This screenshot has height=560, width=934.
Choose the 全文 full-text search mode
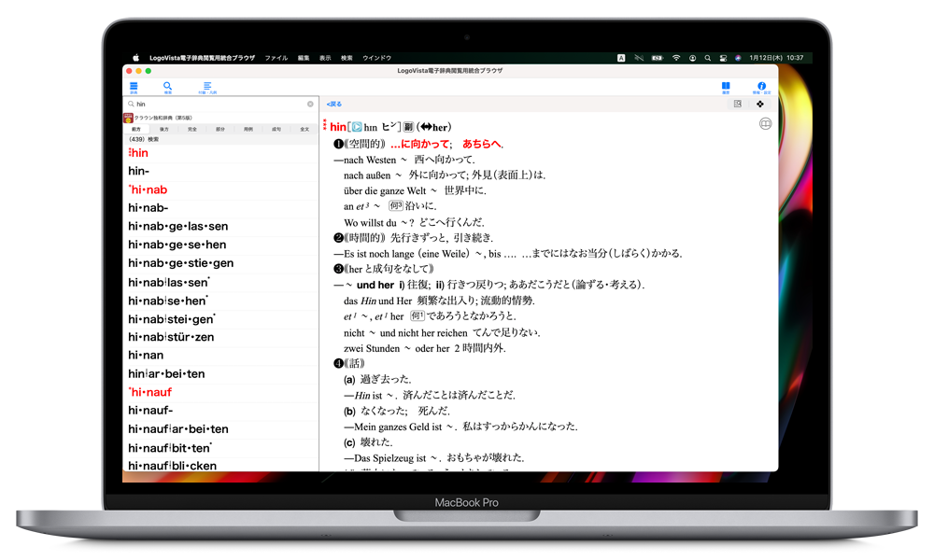tap(304, 129)
